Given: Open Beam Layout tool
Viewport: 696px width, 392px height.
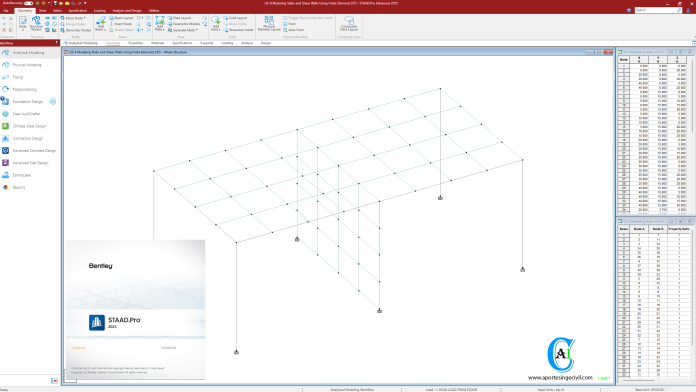Looking at the screenshot, I should point(121,18).
